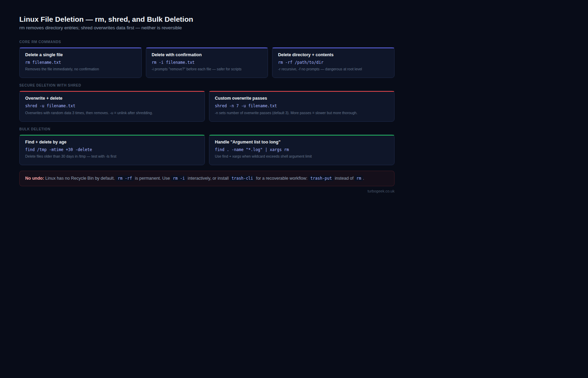
Task: Click the 'Find + delete by age' card title
Action: 46,142
